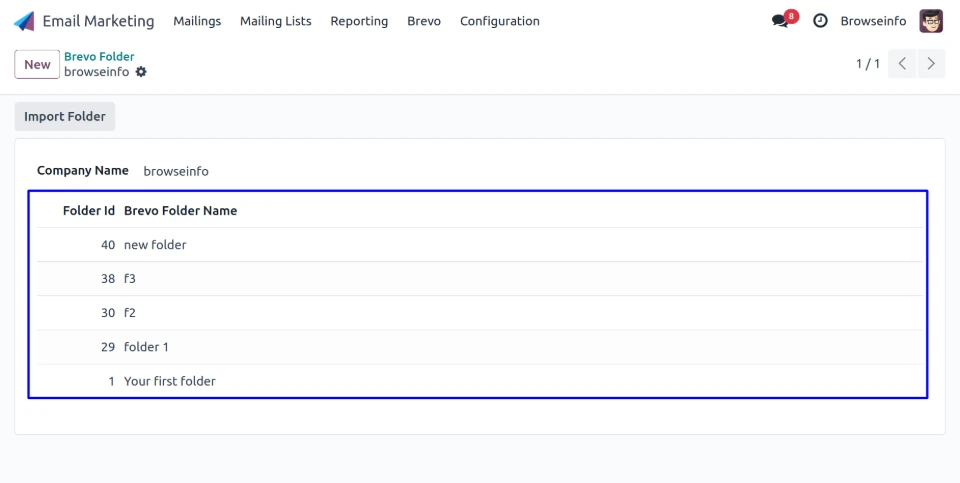Image resolution: width=960 pixels, height=483 pixels.
Task: Expand the Configuration menu
Action: 499,21
